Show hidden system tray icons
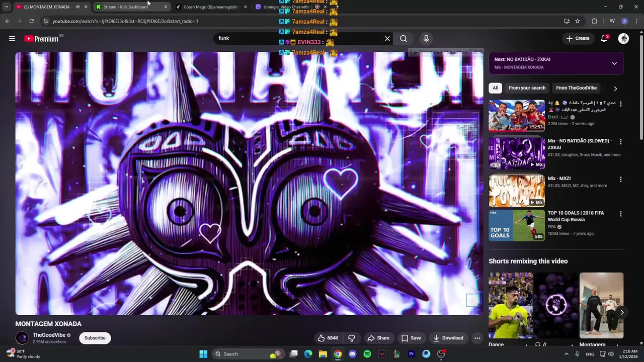This screenshot has width=644, height=362. [567, 354]
